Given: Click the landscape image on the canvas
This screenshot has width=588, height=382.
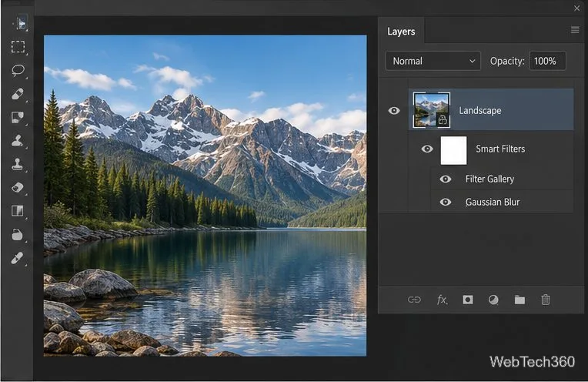Looking at the screenshot, I should [x=205, y=196].
